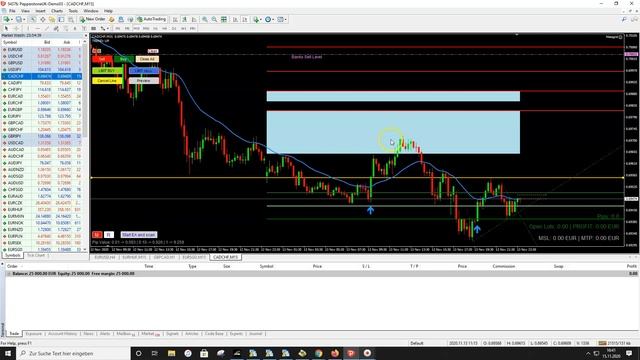Open the Charts menu
Screen dimensions: 640x360
[57, 11]
